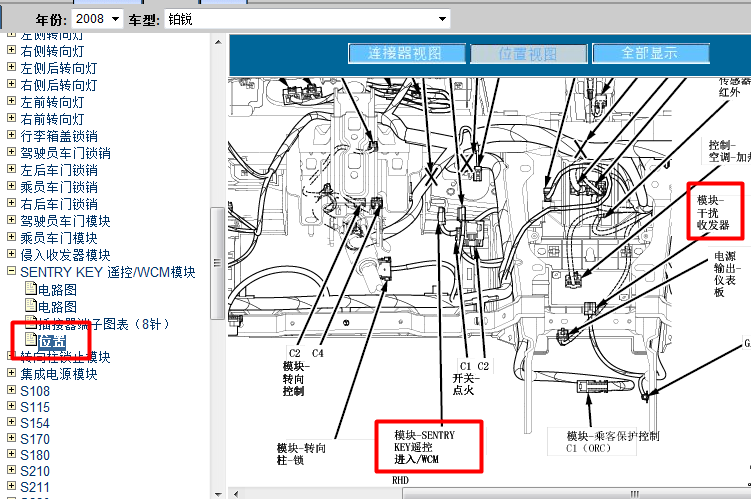Click the 全部显示 button
This screenshot has width=751, height=499.
tap(650, 53)
